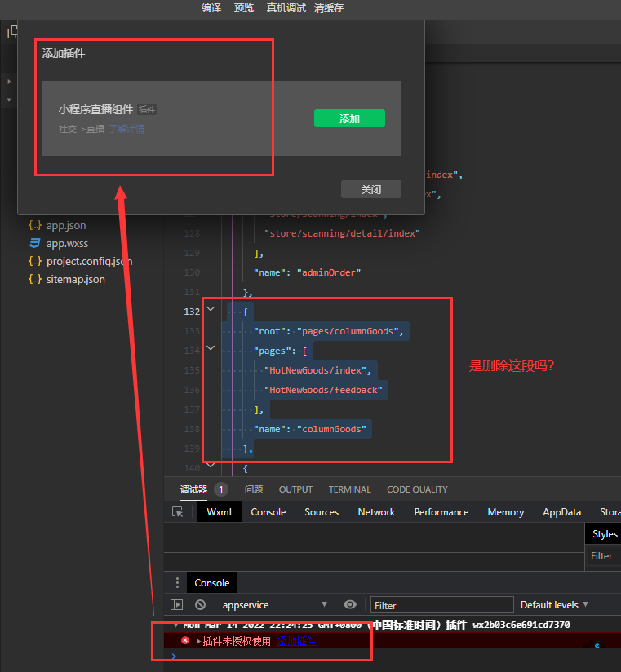Click line number 132 in the gutter
The width and height of the screenshot is (621, 672).
tap(192, 312)
